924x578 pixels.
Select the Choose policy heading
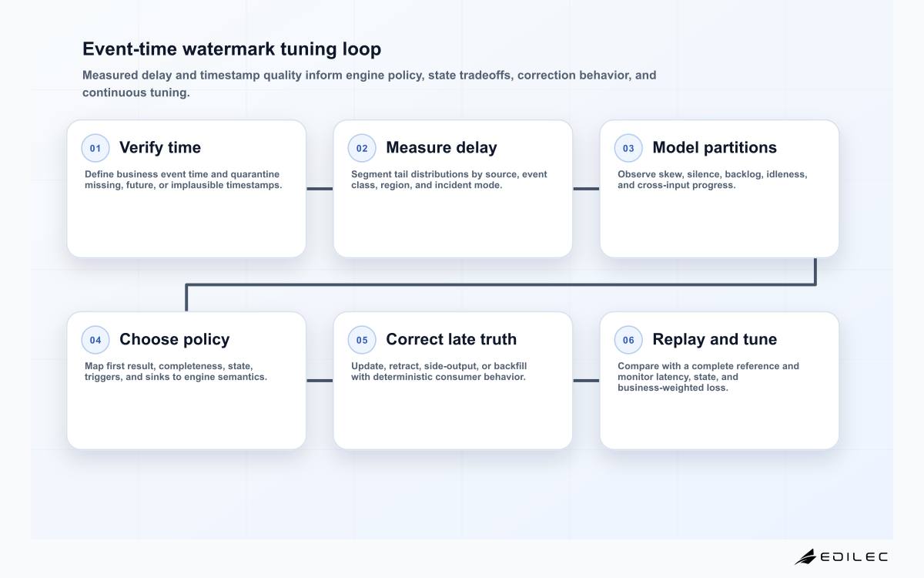tap(174, 340)
